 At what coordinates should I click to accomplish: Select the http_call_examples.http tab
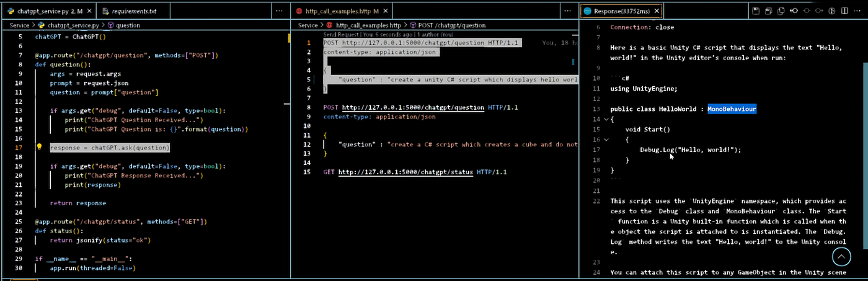point(341,11)
